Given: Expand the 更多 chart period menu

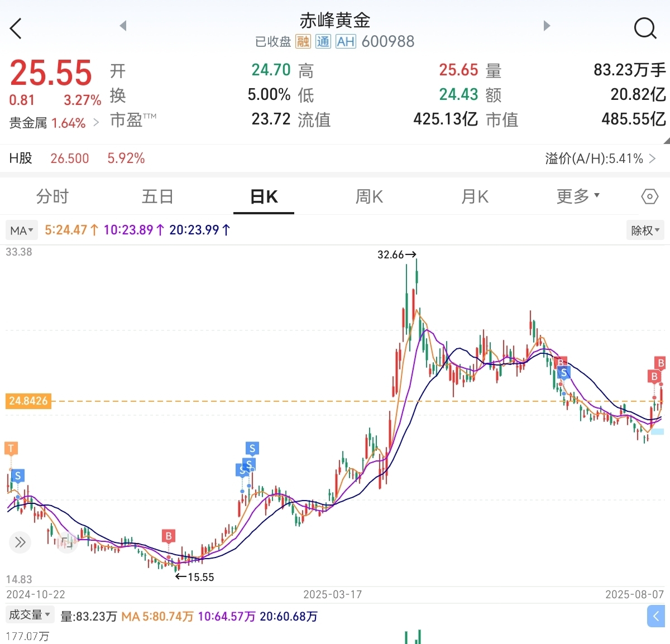Looking at the screenshot, I should pos(578,196).
